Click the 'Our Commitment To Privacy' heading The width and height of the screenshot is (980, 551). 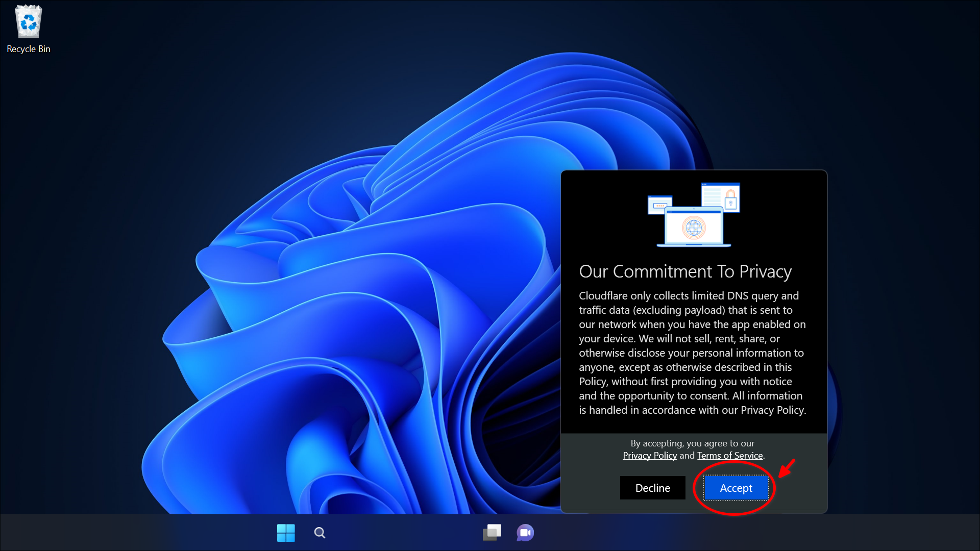(685, 271)
